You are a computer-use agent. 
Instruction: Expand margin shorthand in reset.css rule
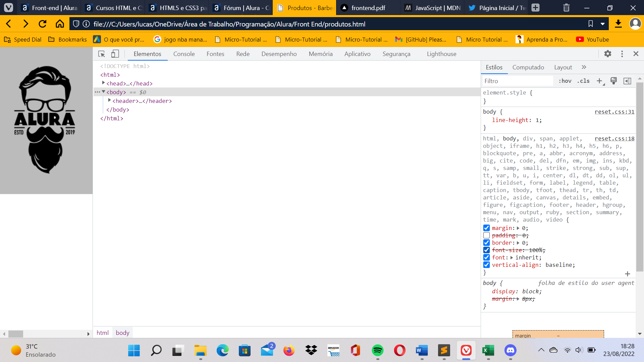point(518,228)
